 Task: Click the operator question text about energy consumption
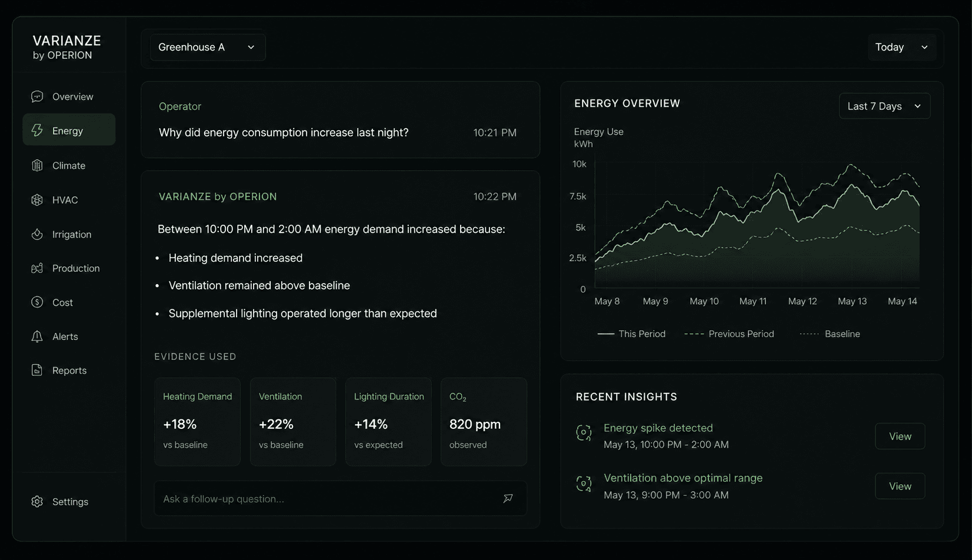point(284,132)
